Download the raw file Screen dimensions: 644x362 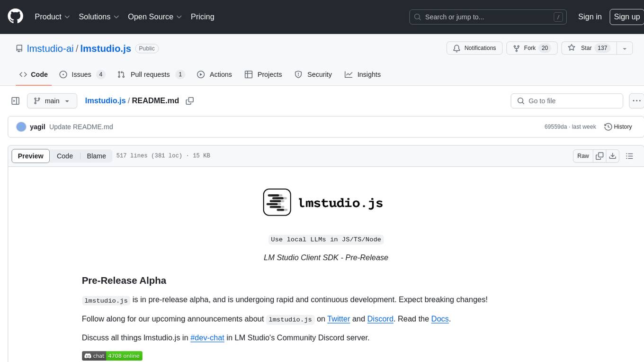(613, 156)
